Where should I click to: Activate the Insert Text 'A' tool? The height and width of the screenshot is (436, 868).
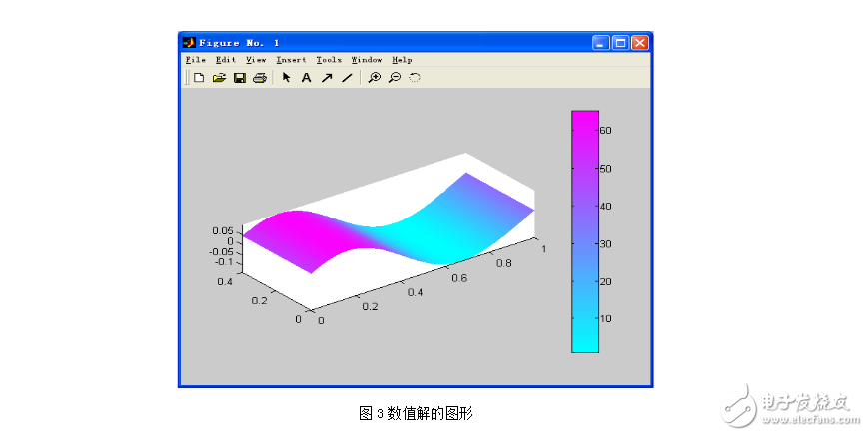306,78
